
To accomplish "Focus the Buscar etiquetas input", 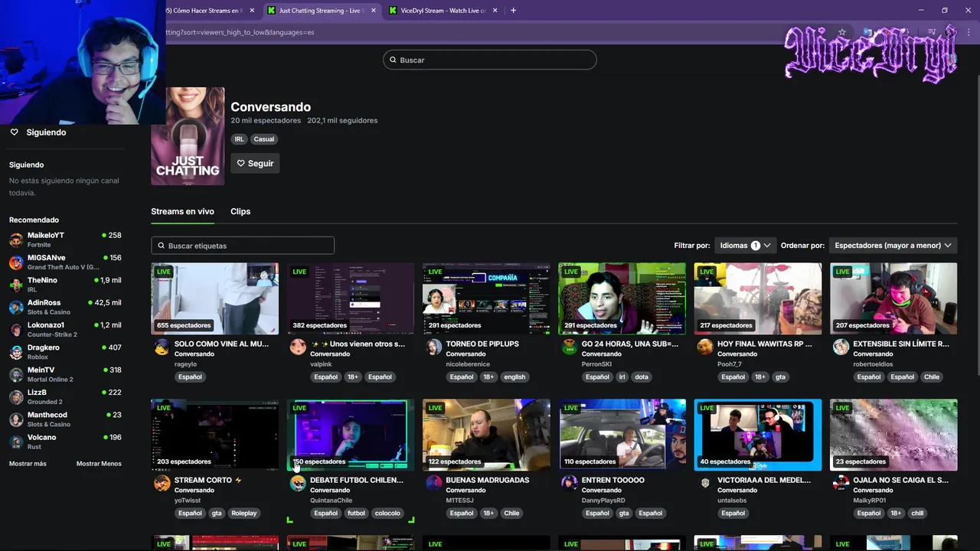I will coord(243,246).
